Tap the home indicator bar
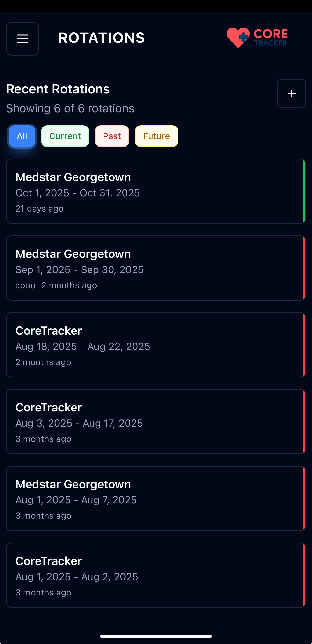Viewport: 312px width, 644px height. click(156, 636)
